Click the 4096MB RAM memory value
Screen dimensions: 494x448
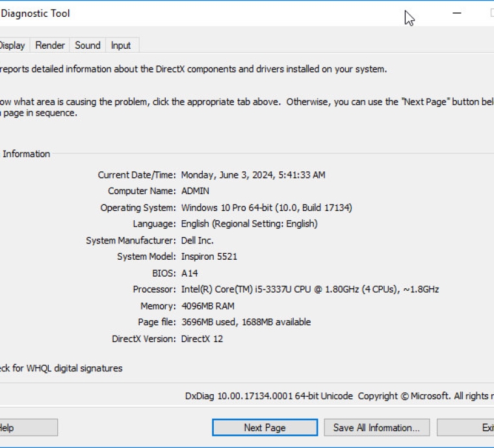207,306
